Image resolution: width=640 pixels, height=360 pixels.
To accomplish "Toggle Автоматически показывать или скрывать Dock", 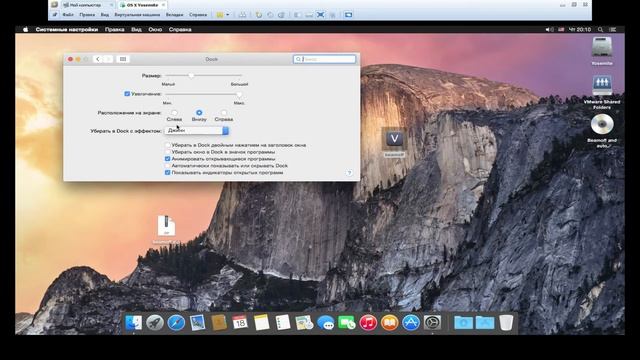I will tap(167, 166).
